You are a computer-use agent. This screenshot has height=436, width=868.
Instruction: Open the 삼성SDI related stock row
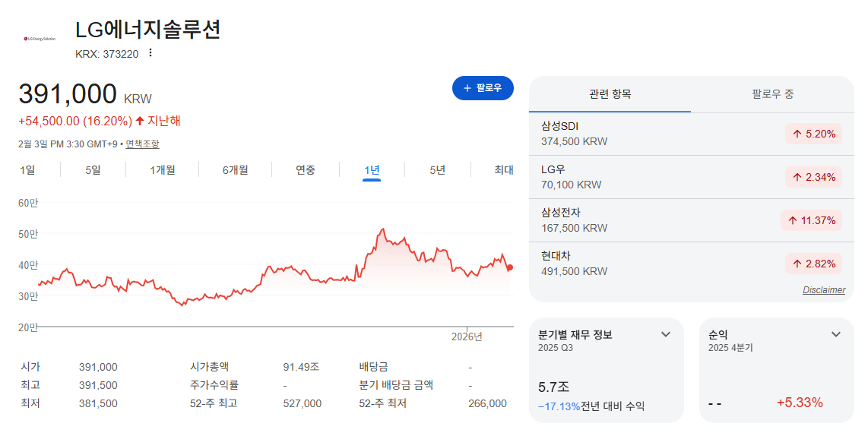(692, 134)
